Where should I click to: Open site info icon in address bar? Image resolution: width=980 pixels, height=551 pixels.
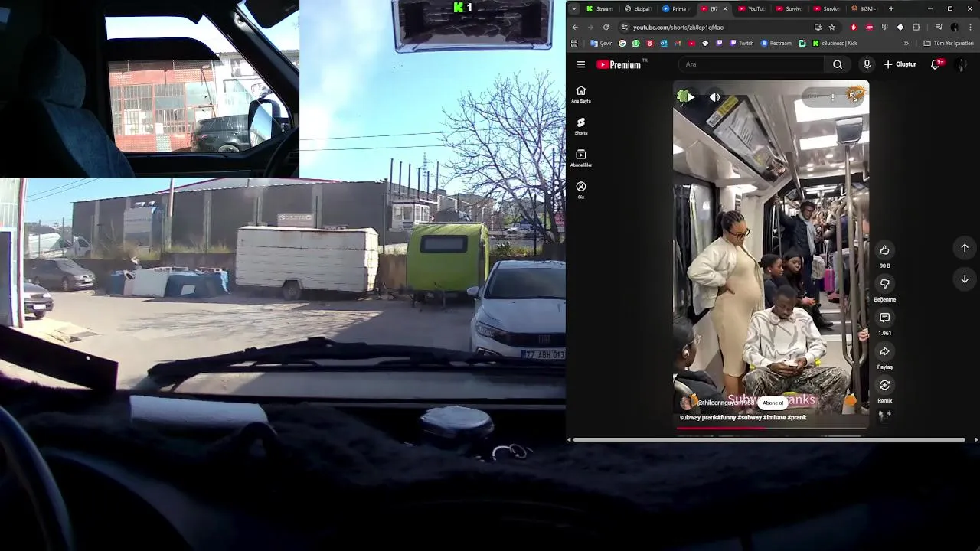(x=625, y=28)
